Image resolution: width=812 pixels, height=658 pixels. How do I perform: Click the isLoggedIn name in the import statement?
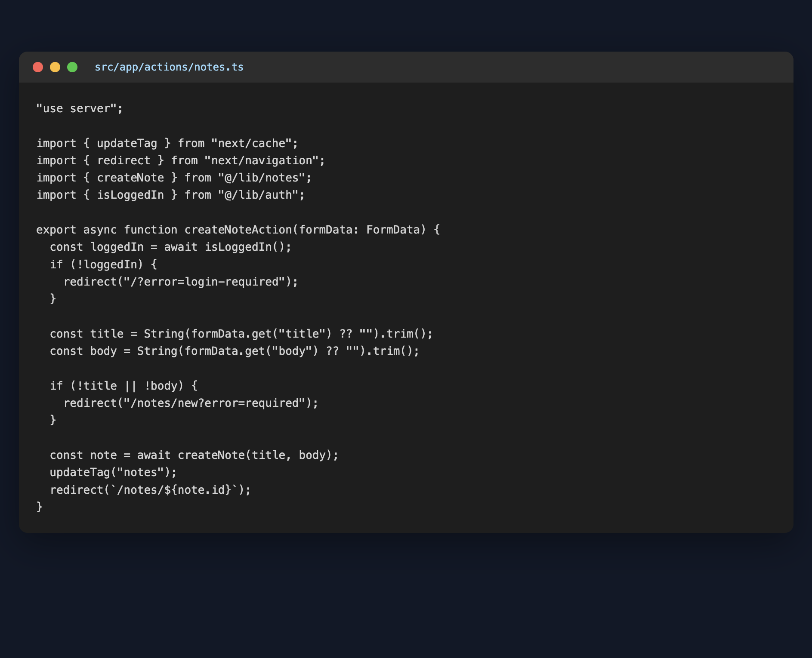[130, 195]
